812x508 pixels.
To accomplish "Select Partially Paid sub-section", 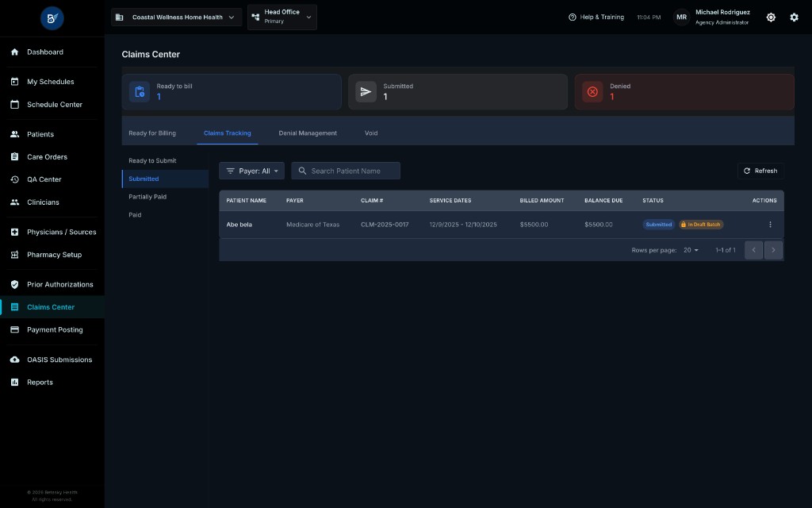I will pos(165,197).
